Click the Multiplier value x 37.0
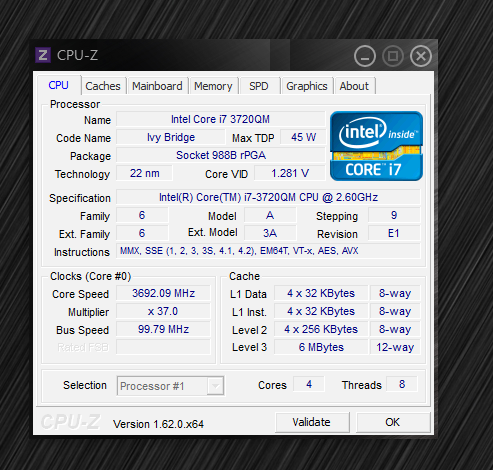 tap(163, 311)
